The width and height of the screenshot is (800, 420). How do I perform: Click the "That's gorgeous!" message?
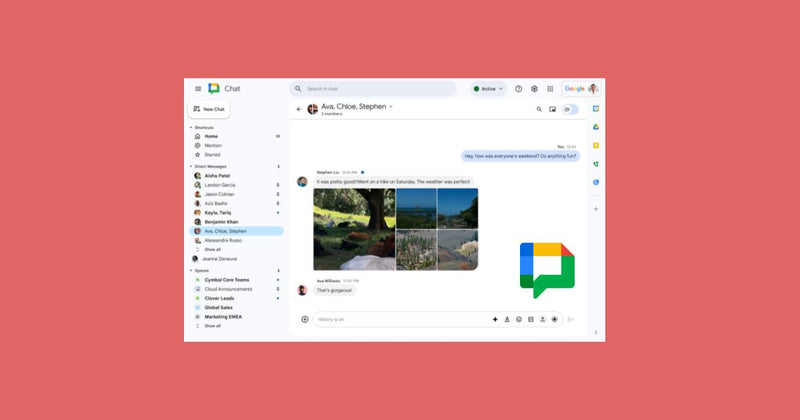[x=334, y=290]
